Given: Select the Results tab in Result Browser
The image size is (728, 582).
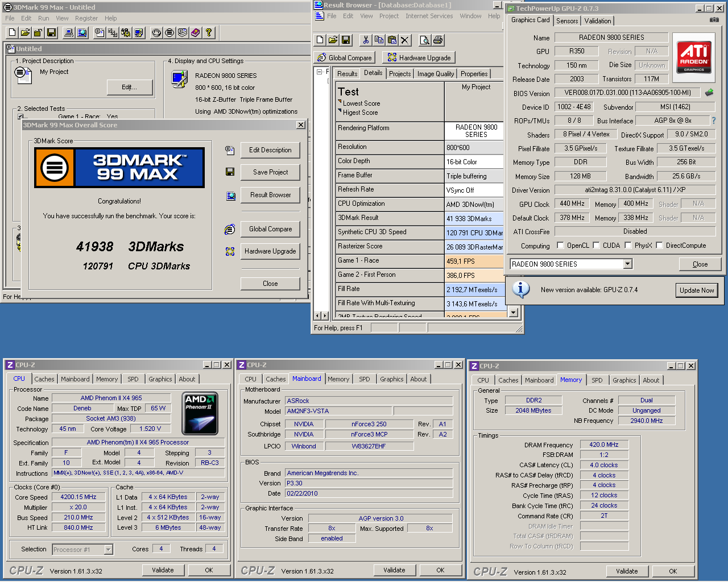Looking at the screenshot, I should 347,74.
